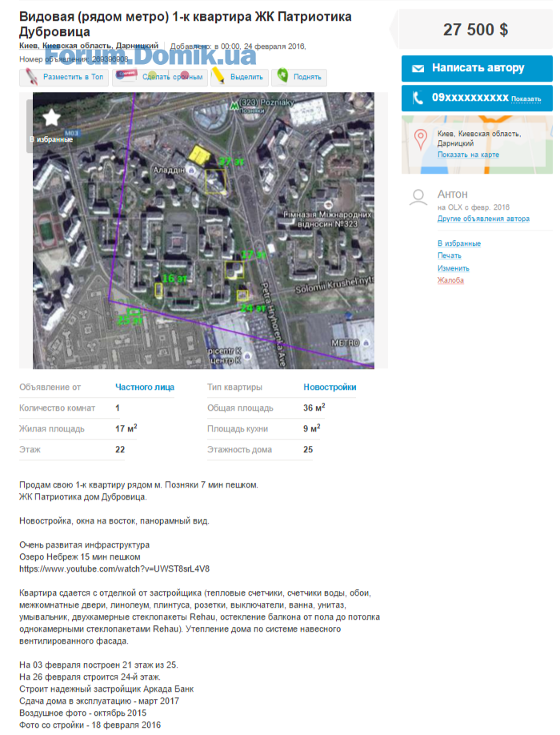Click Выделить button
560x735 pixels.
point(240,77)
